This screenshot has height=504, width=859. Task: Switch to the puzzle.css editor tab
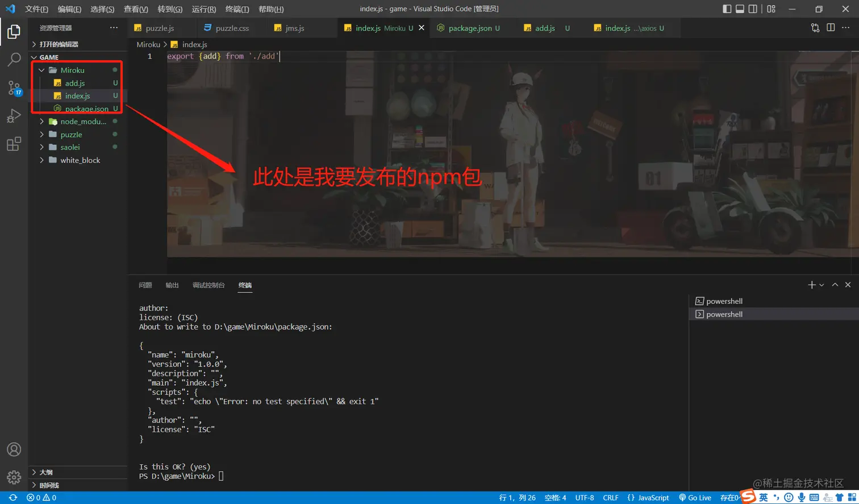(x=232, y=28)
